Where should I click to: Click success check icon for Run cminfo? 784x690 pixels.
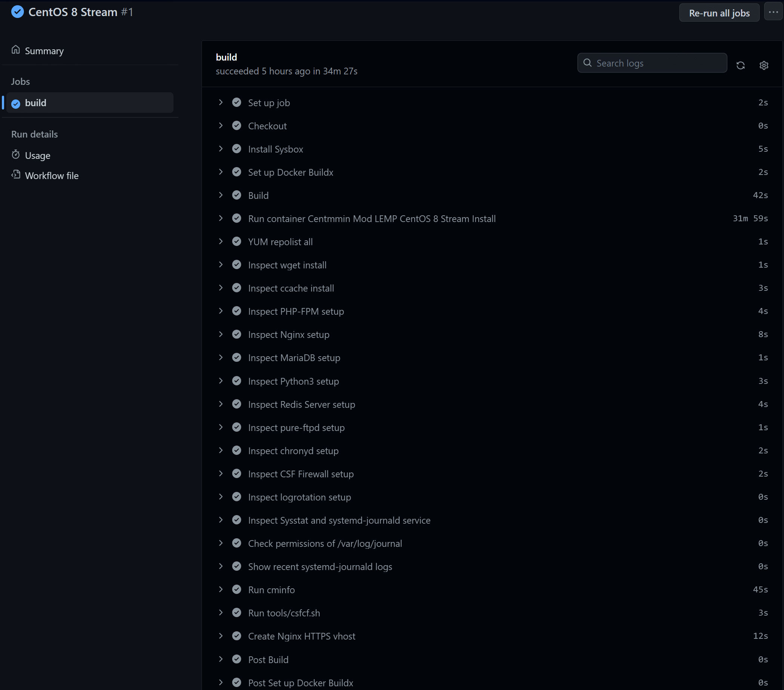[237, 589]
